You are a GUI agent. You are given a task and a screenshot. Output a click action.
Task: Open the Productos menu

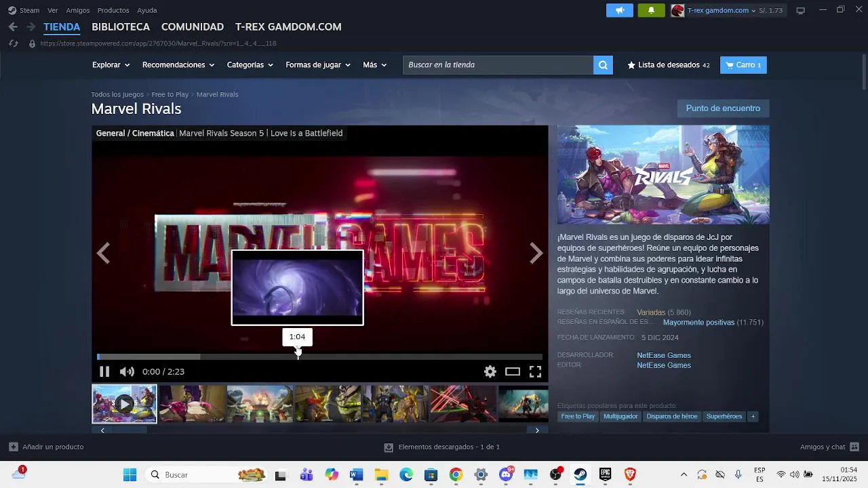[x=113, y=10]
